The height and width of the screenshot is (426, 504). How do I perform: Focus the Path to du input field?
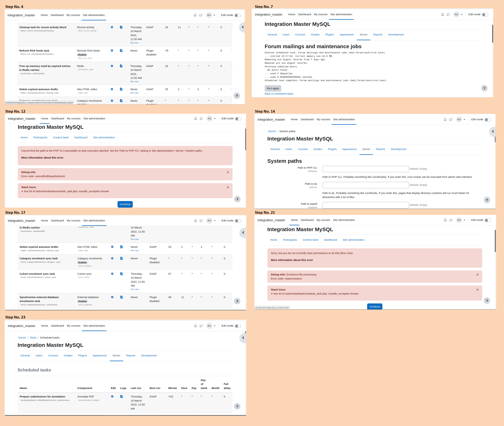[366, 185]
